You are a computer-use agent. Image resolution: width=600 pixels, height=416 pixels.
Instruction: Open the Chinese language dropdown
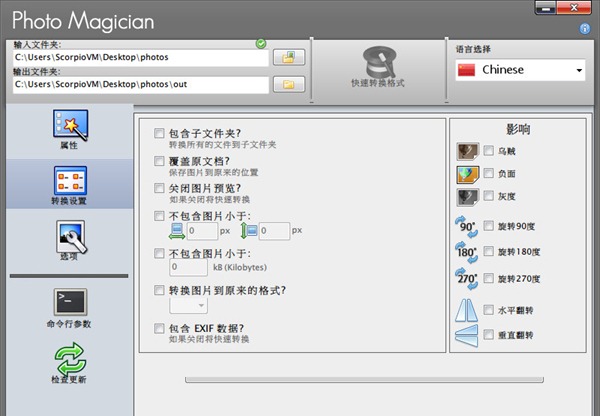[x=520, y=70]
